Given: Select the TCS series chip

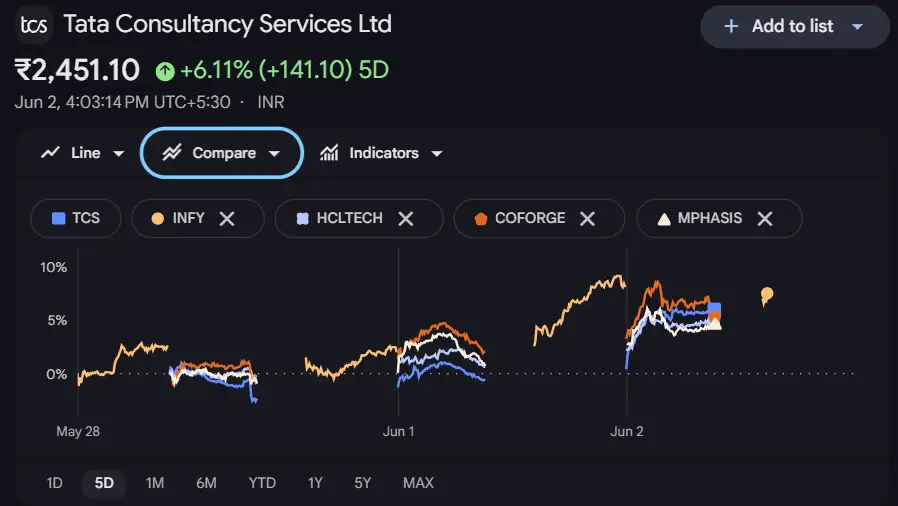Looking at the screenshot, I should coord(76,218).
